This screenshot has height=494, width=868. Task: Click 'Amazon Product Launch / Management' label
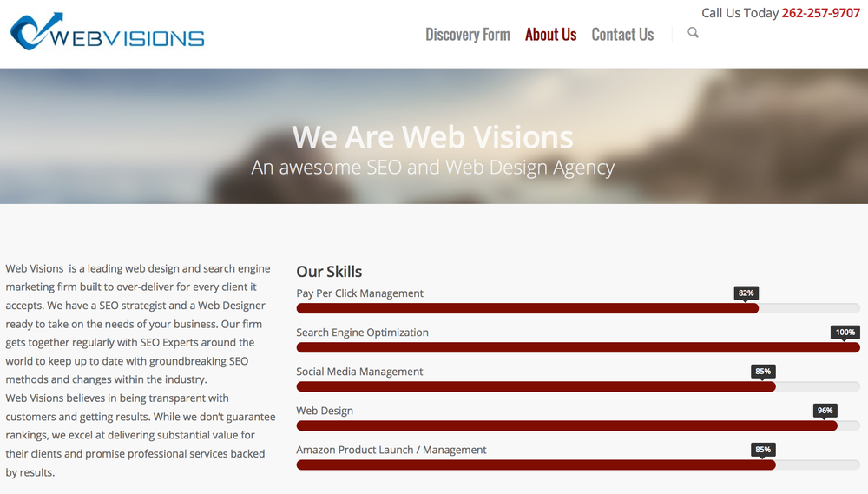click(x=391, y=450)
